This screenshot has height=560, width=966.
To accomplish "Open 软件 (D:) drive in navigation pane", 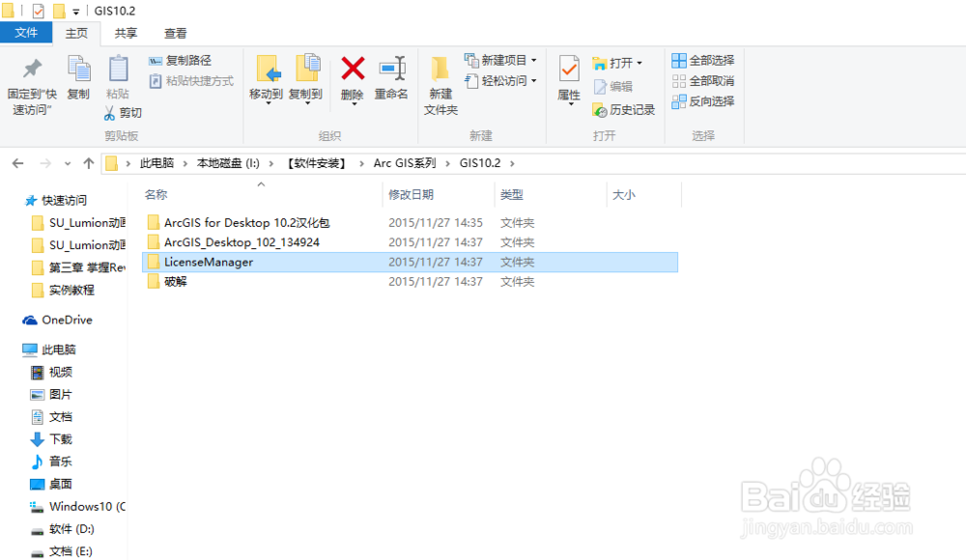I will point(63,528).
